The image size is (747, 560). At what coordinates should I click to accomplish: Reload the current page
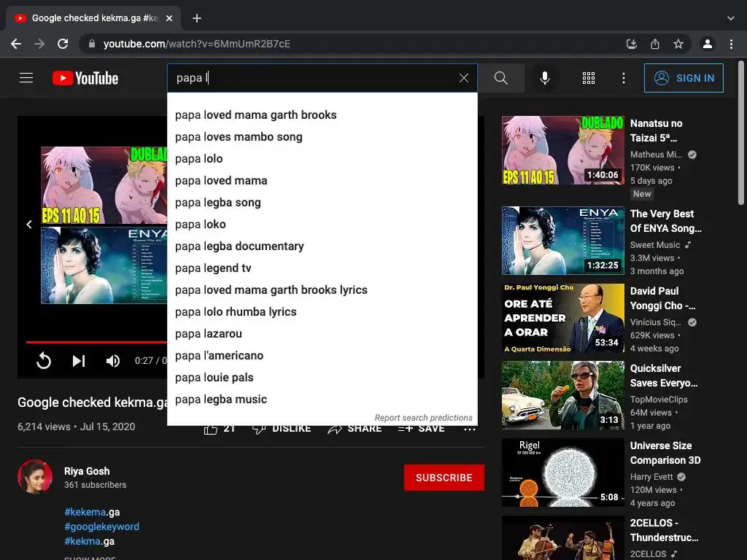click(63, 44)
